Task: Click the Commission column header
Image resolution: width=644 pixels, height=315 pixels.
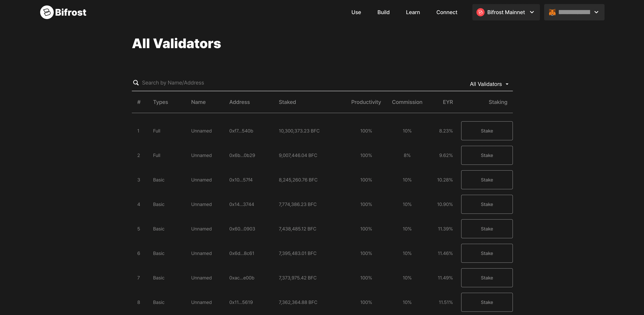Action: pos(407,102)
